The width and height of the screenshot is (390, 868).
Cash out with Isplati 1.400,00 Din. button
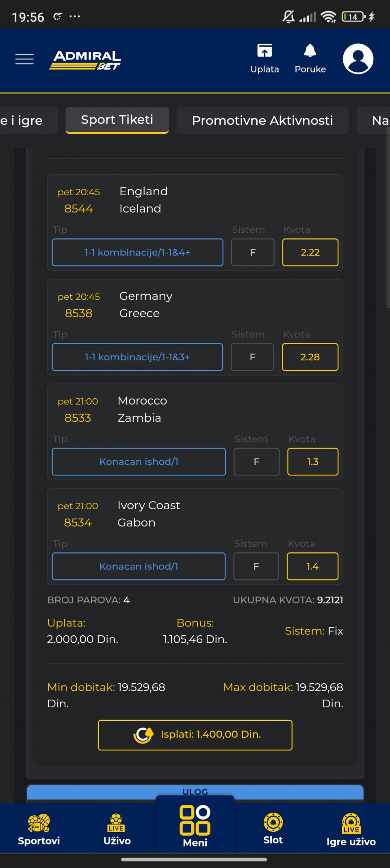pyautogui.click(x=195, y=735)
